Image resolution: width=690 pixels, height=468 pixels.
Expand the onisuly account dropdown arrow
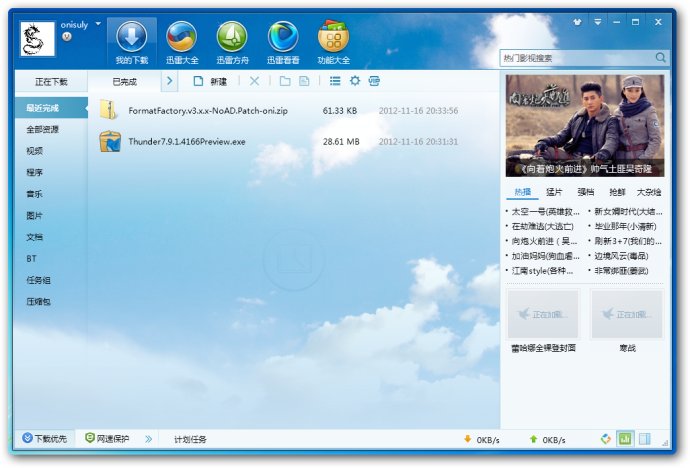click(x=98, y=24)
